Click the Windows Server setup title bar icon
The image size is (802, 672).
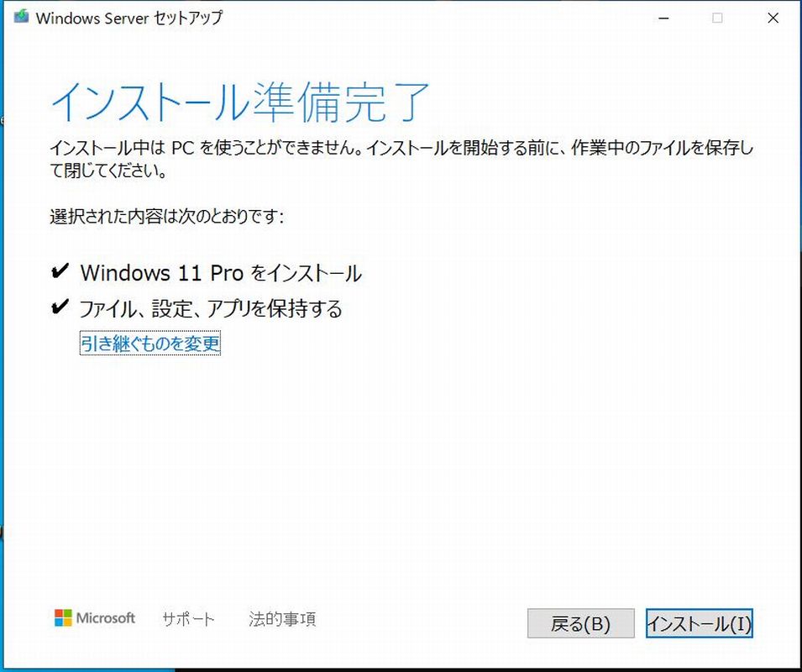pyautogui.click(x=21, y=18)
